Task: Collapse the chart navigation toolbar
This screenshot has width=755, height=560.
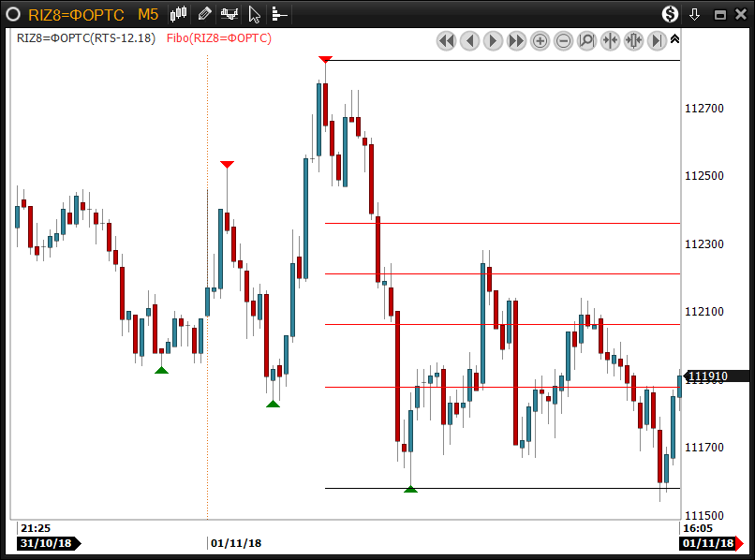Action: [675, 39]
